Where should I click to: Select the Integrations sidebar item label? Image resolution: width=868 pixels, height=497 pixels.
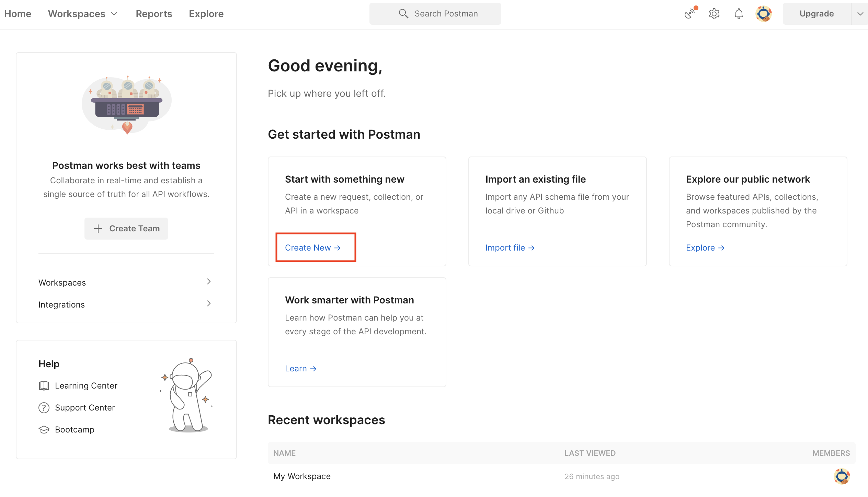point(61,305)
